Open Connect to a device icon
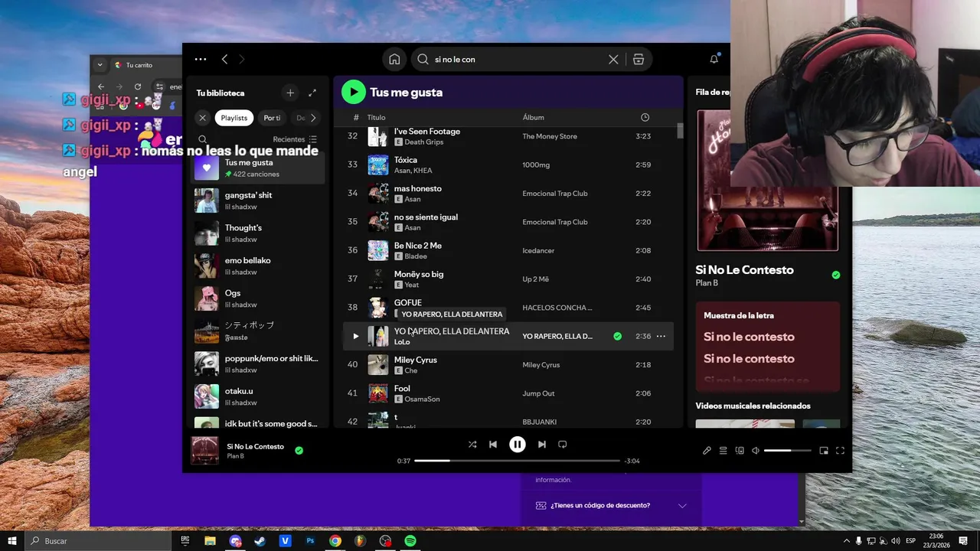Image resolution: width=980 pixels, height=551 pixels. (x=740, y=451)
